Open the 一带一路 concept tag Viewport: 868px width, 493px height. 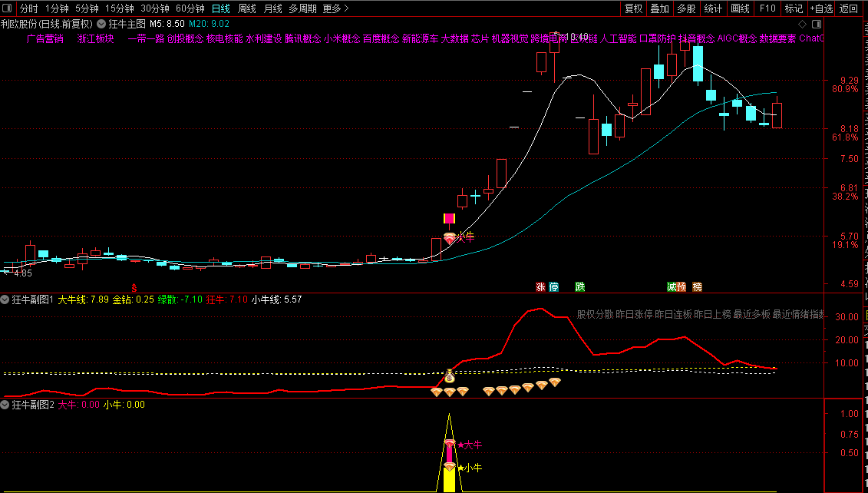point(146,38)
